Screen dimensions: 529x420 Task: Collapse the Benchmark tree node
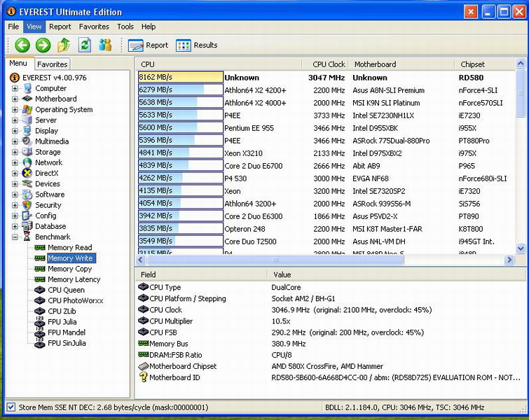point(15,237)
